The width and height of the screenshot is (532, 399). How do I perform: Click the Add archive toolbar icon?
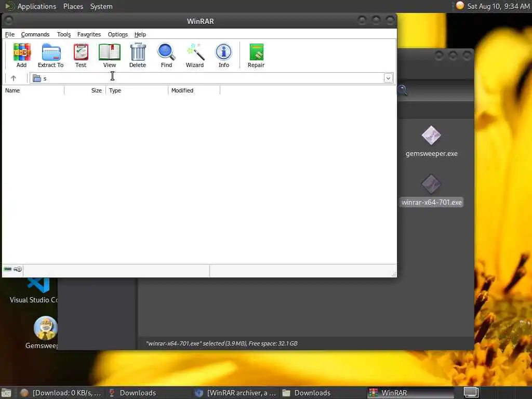click(22, 55)
